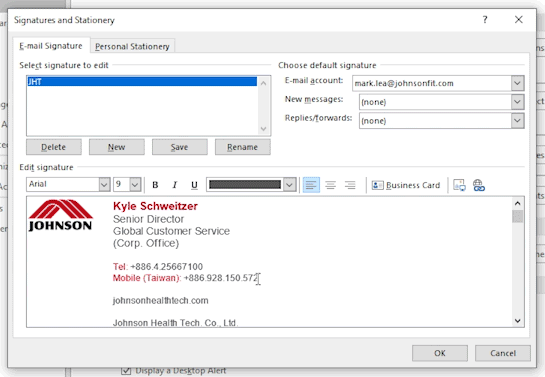Align signature text right

point(350,185)
